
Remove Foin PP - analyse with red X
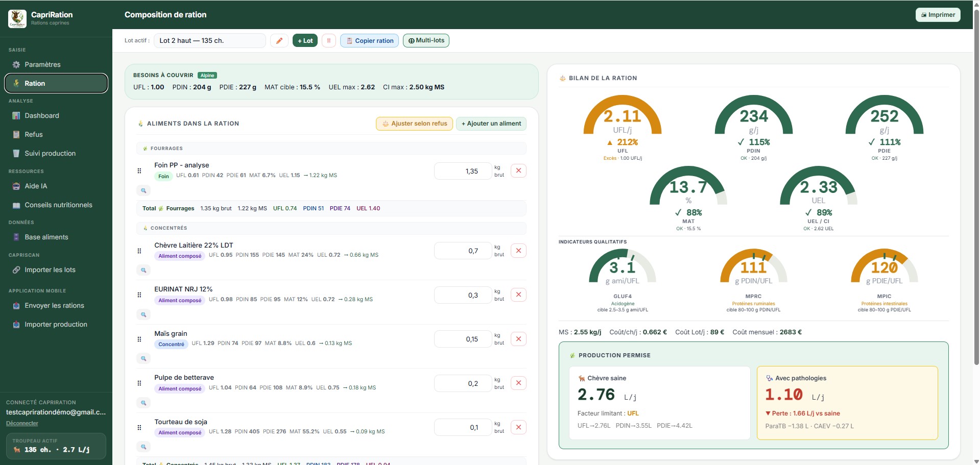[518, 170]
